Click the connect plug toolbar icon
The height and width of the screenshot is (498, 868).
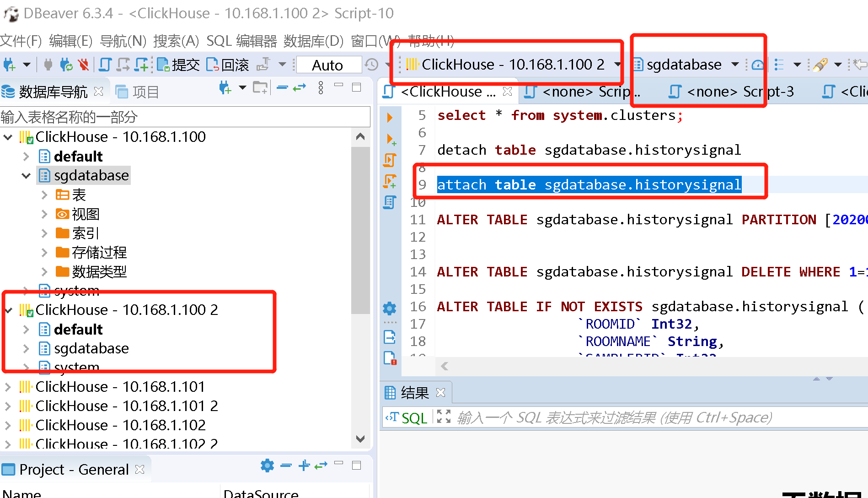pos(48,65)
